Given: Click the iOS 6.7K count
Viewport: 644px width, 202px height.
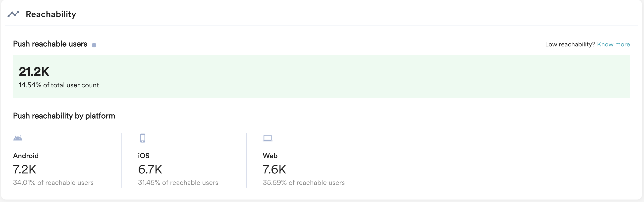Looking at the screenshot, I should coord(150,169).
